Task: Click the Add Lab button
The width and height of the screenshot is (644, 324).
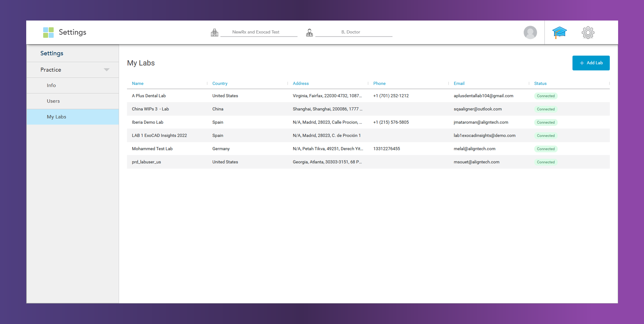Action: [591, 63]
